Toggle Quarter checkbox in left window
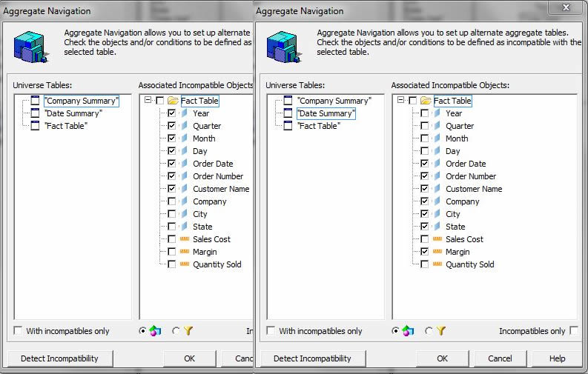 click(172, 126)
